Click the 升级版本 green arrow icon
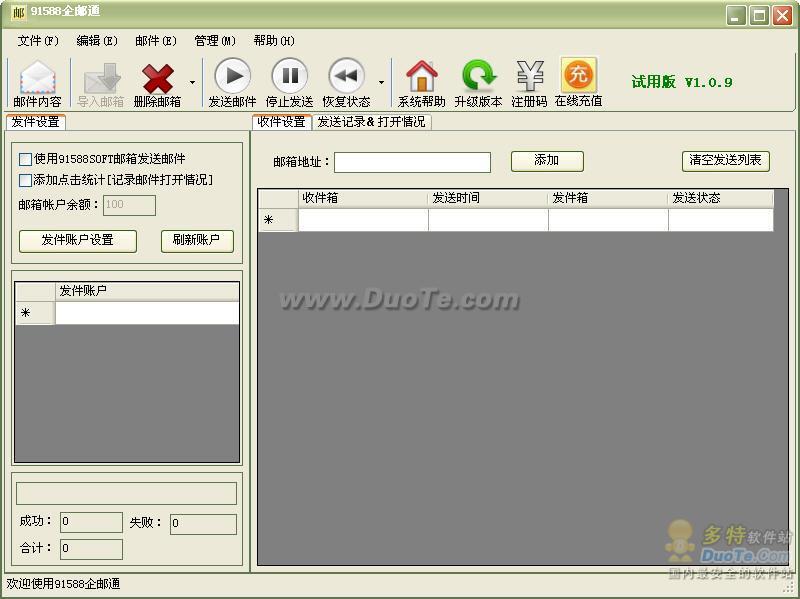The image size is (800, 599). (x=478, y=76)
